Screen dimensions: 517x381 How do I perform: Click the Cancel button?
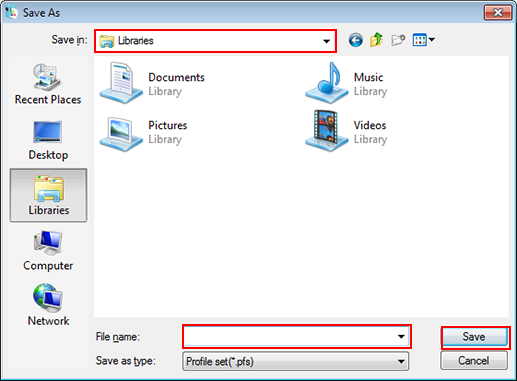(474, 361)
